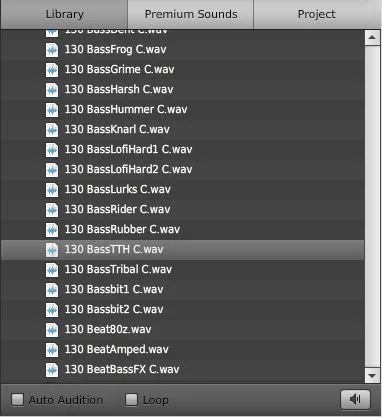Viewport: 382px width, 417px height.
Task: Click the scrollbar up arrow
Action: (372, 38)
